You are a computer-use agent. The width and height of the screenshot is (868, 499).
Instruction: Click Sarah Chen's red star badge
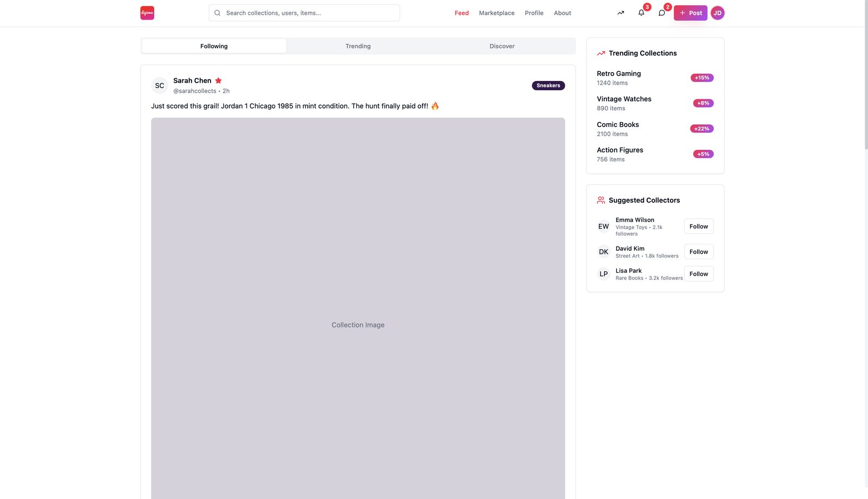coord(219,80)
